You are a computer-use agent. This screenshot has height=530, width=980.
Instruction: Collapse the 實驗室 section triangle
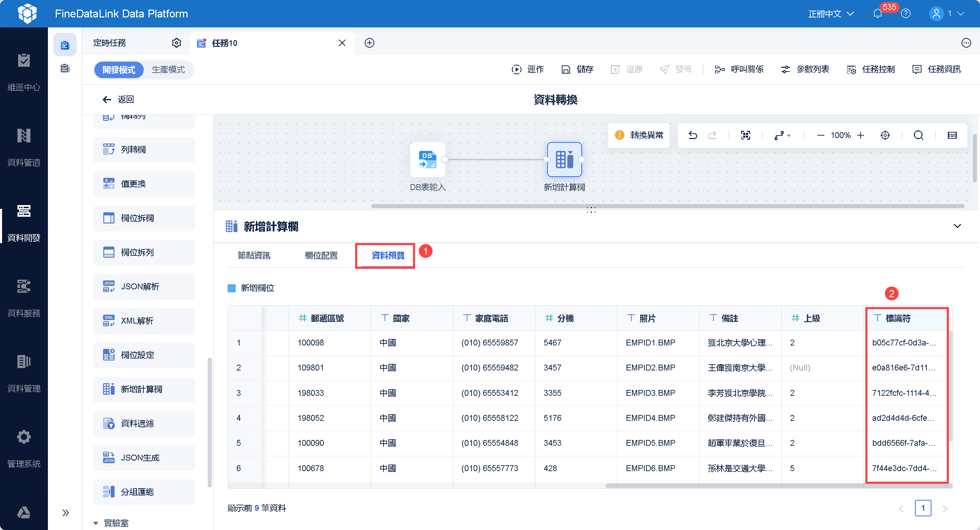[96, 523]
